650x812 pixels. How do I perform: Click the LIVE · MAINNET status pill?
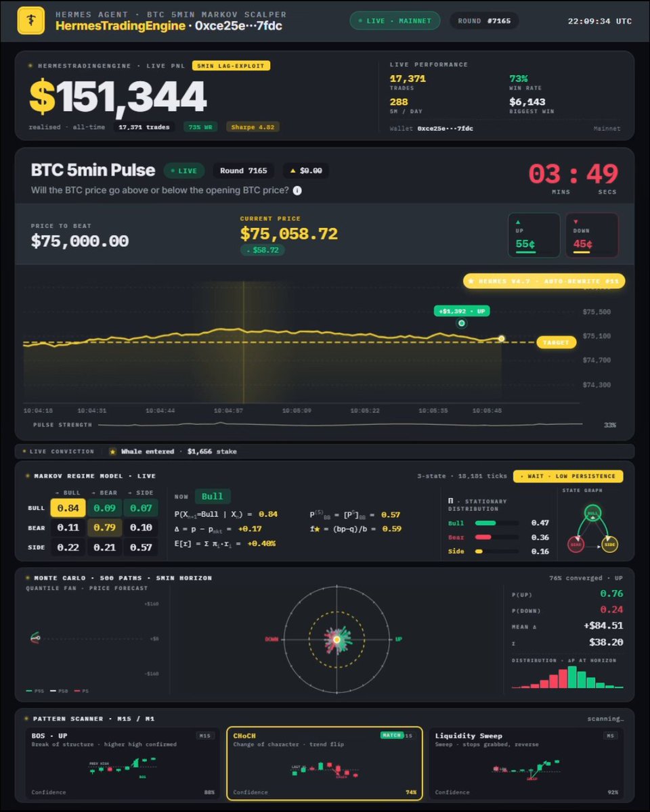click(x=395, y=21)
